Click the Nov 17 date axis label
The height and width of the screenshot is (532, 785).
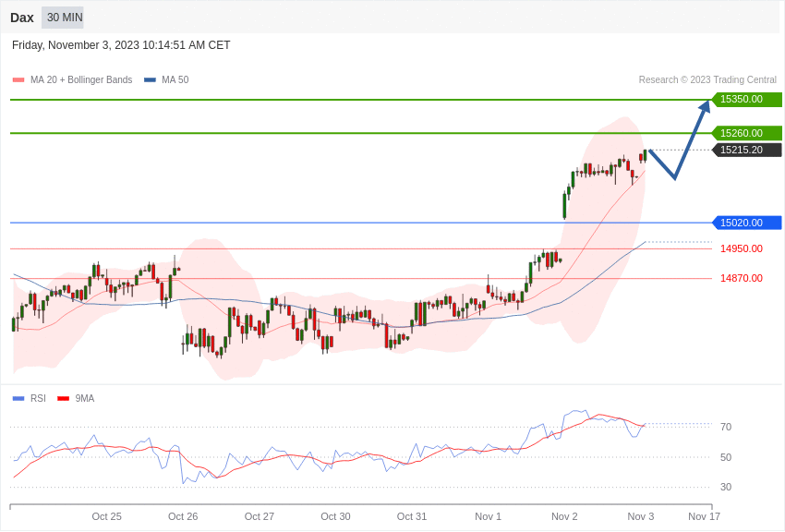tap(704, 516)
